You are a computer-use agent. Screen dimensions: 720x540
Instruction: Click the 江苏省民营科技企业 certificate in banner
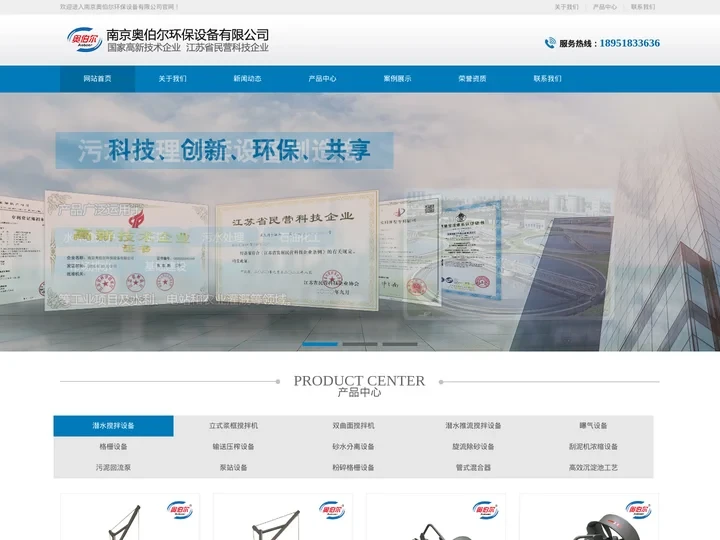tap(297, 250)
